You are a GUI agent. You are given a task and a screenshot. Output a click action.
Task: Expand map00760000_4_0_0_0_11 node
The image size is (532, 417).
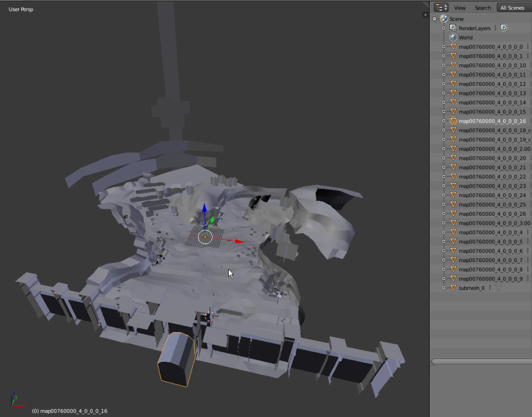tap(444, 75)
